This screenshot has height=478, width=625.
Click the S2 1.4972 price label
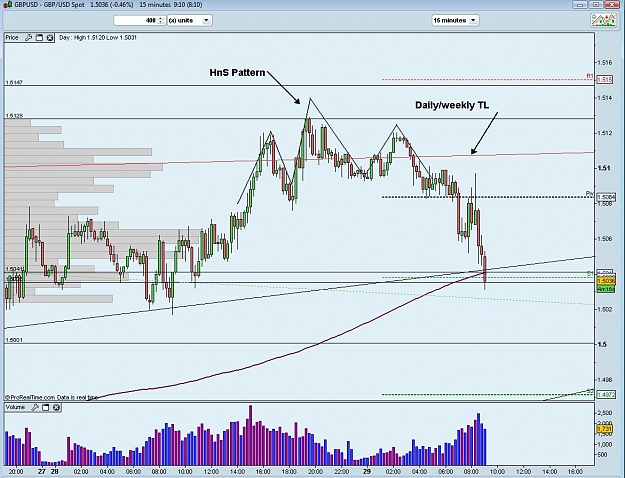click(606, 395)
